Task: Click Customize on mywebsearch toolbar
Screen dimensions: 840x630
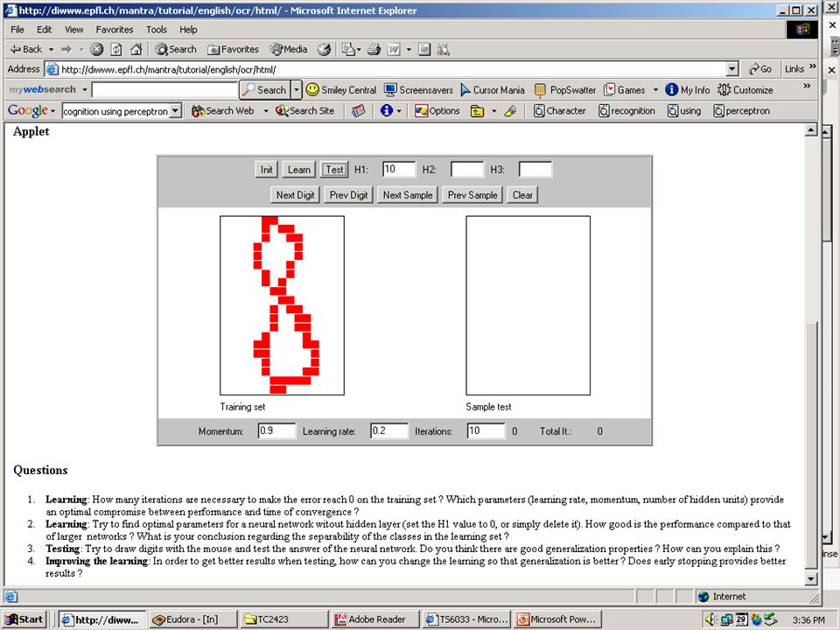Action: coord(745,90)
